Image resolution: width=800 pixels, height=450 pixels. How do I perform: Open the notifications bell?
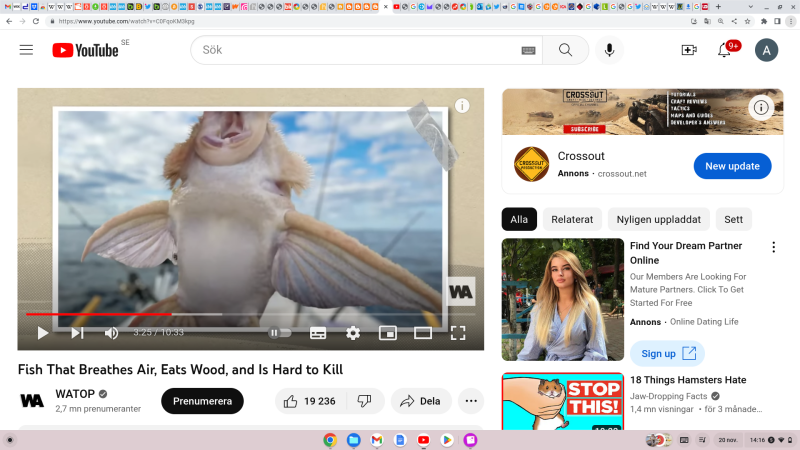724,50
